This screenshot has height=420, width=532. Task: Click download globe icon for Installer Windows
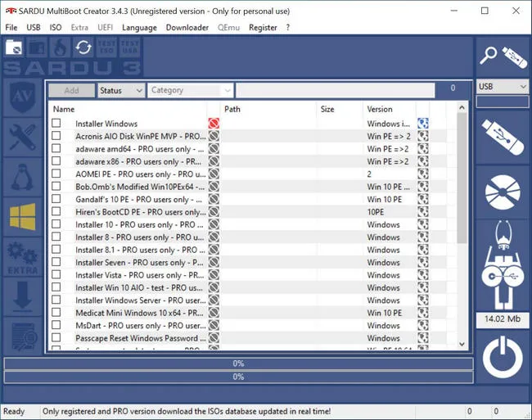pos(423,124)
